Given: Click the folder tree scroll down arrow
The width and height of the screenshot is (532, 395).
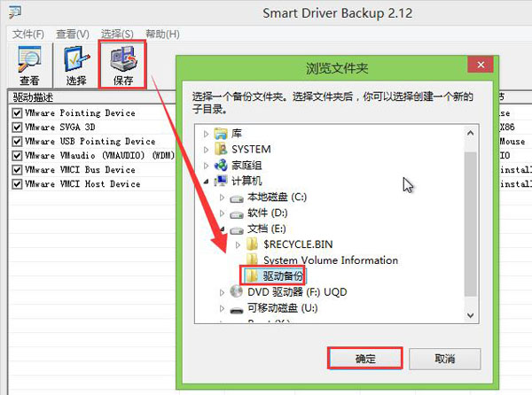Looking at the screenshot, I should coord(470,315).
